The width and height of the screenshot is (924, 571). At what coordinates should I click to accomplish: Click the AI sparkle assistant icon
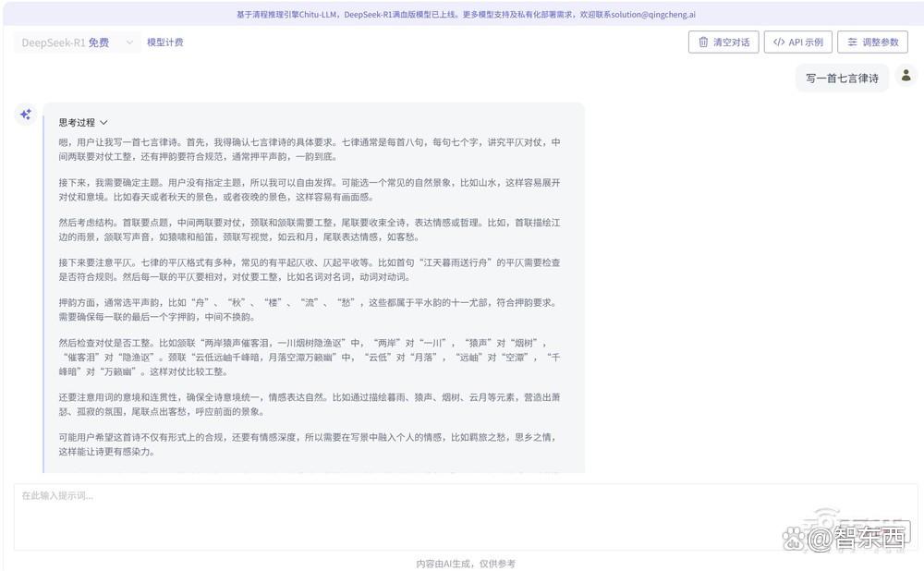[x=25, y=115]
